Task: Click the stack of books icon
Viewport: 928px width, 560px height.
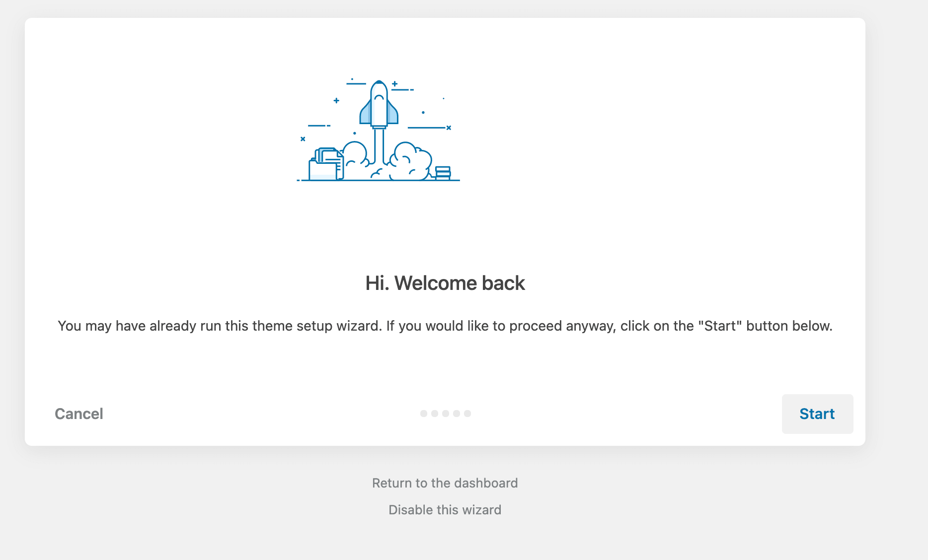Action: pos(443,172)
